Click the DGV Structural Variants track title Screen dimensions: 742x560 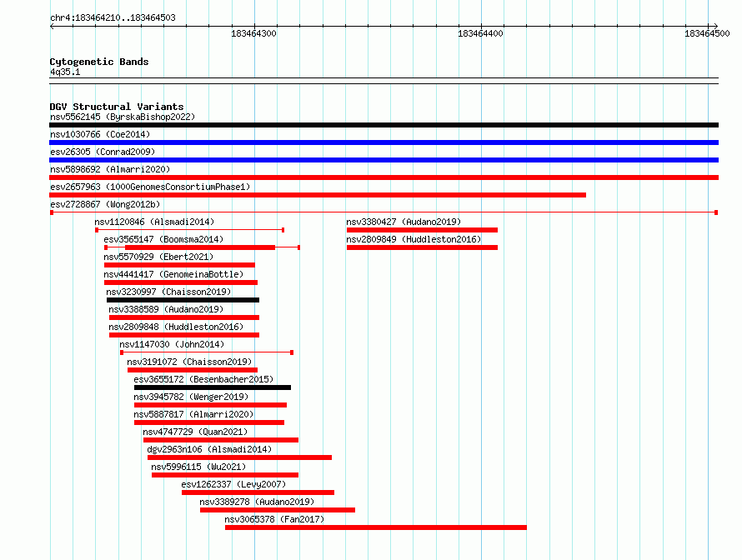(117, 107)
